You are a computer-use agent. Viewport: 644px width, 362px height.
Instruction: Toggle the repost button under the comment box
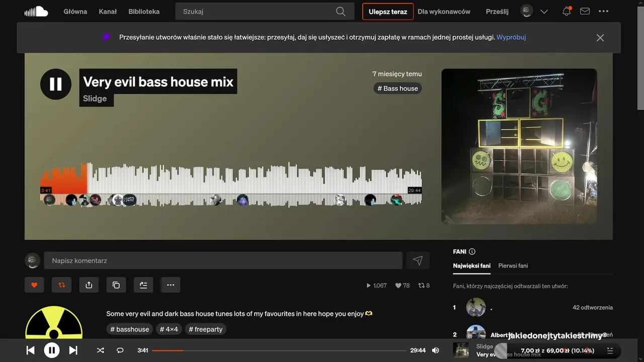tap(62, 285)
